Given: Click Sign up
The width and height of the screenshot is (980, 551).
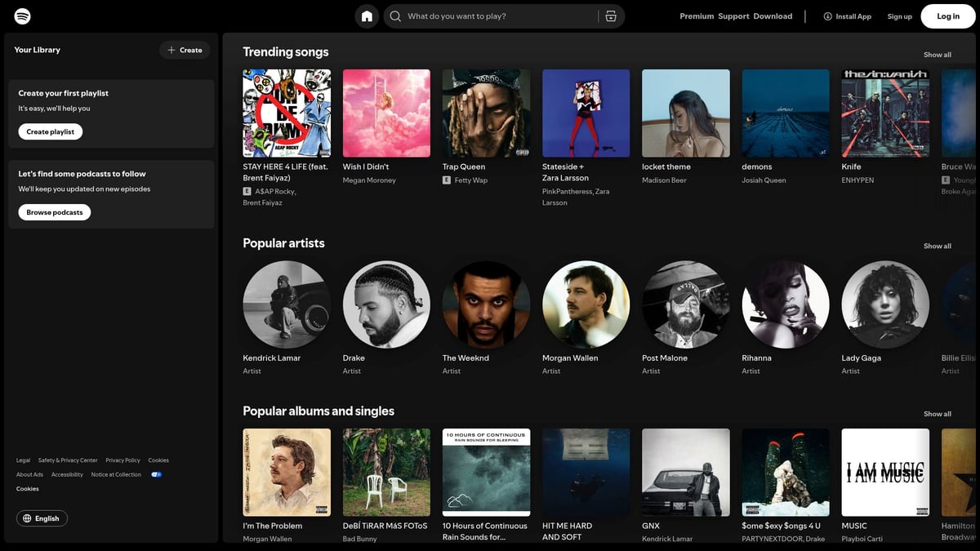Looking at the screenshot, I should [899, 16].
